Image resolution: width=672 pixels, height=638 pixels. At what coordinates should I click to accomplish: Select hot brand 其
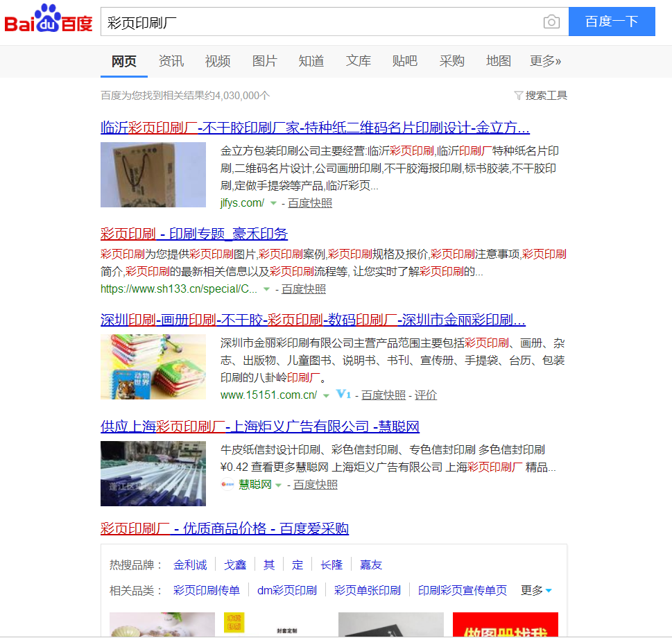[269, 565]
